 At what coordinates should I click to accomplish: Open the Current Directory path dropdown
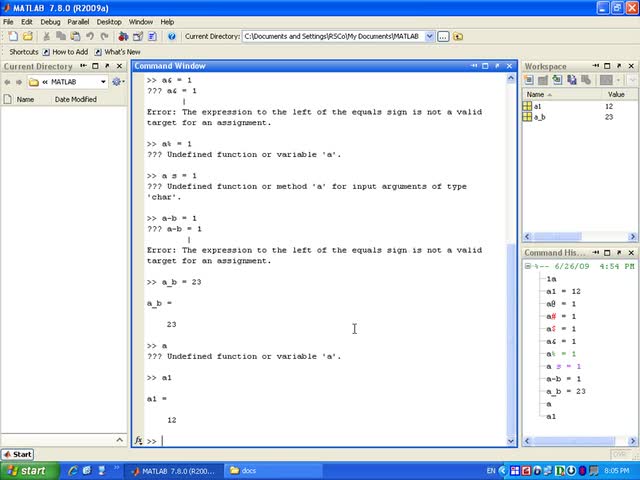pyautogui.click(x=429, y=36)
